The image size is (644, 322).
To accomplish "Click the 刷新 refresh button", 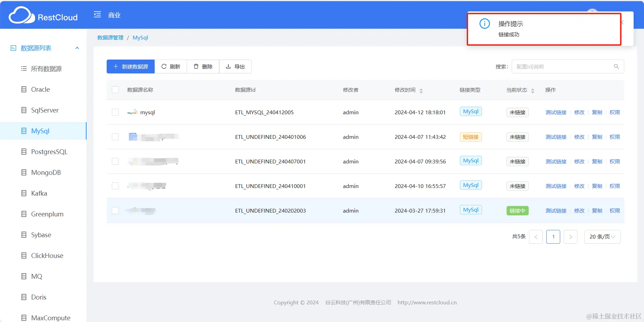I will [171, 66].
